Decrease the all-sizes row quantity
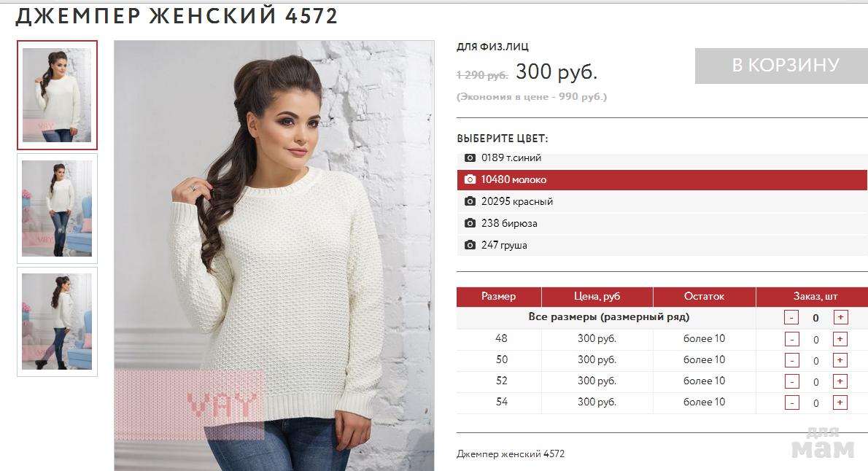The height and width of the screenshot is (471, 868). pyautogui.click(x=791, y=318)
